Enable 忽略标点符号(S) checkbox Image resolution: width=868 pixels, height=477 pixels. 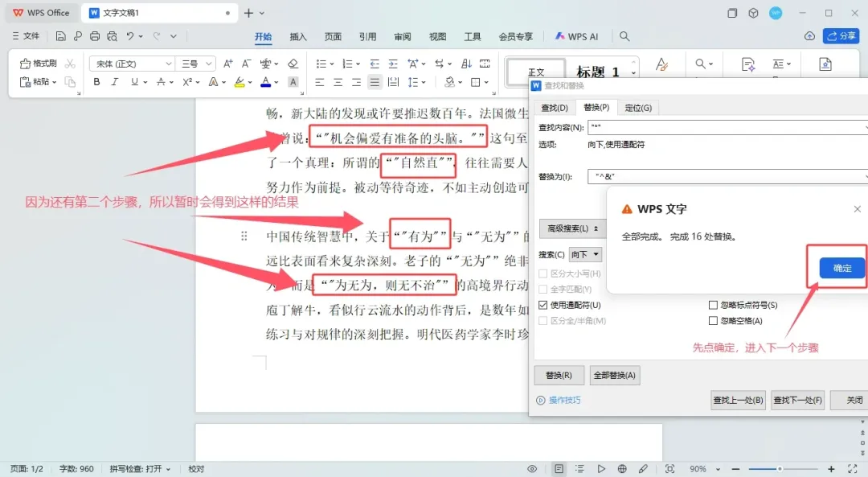tap(713, 305)
